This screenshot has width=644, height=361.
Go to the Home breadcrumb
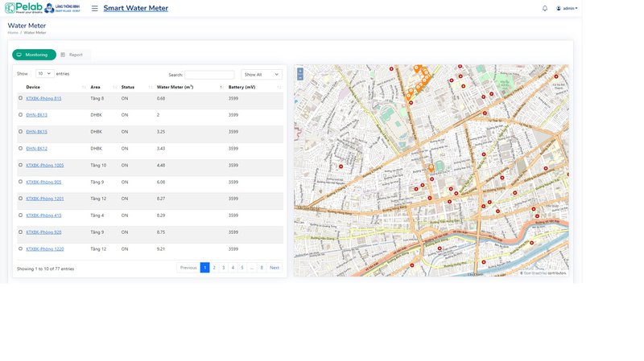click(13, 32)
